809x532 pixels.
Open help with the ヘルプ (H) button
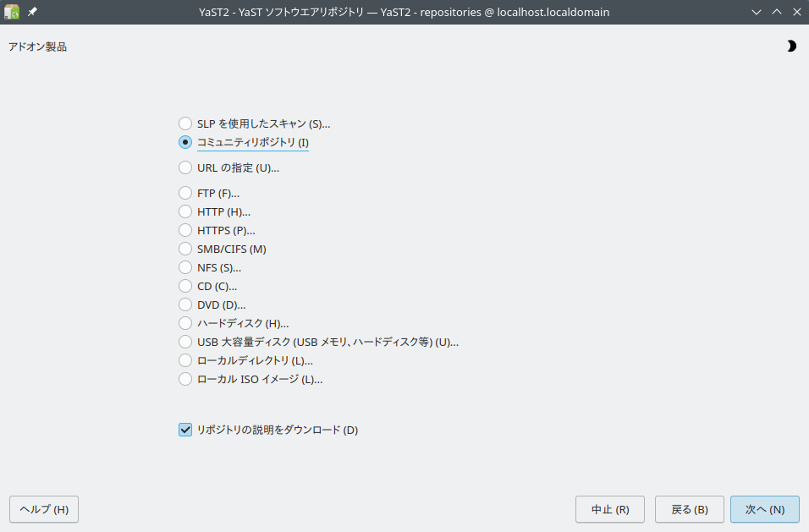(44, 509)
